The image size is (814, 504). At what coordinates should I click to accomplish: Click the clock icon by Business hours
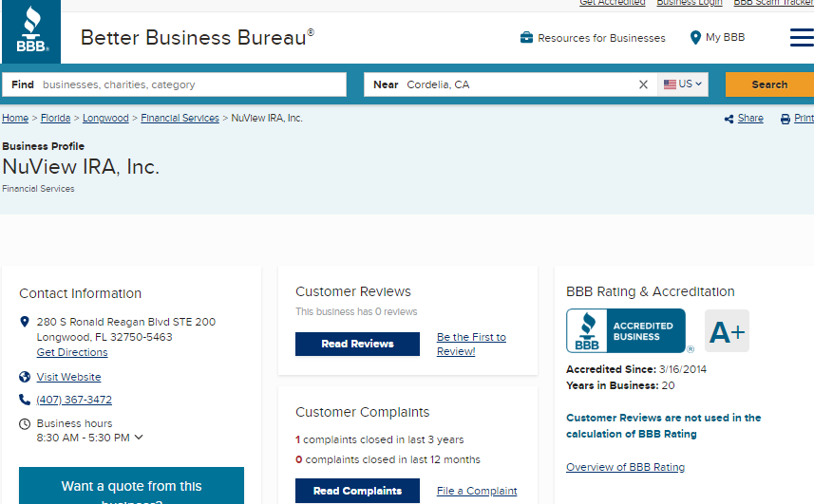coord(25,424)
